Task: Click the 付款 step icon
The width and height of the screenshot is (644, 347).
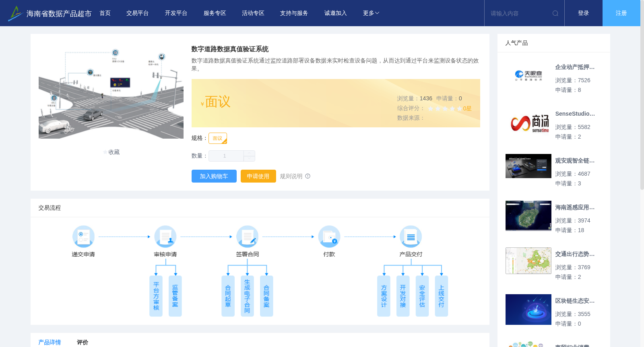Action: click(x=329, y=236)
